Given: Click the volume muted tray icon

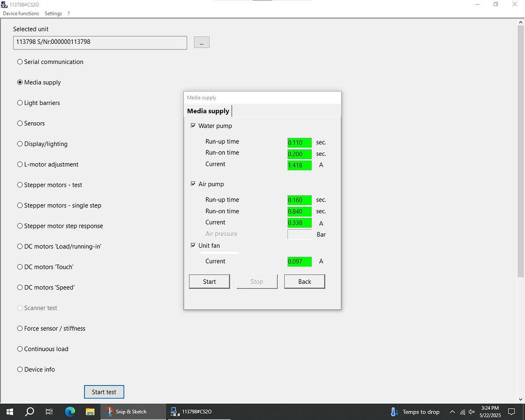Looking at the screenshot, I should 471,412.
